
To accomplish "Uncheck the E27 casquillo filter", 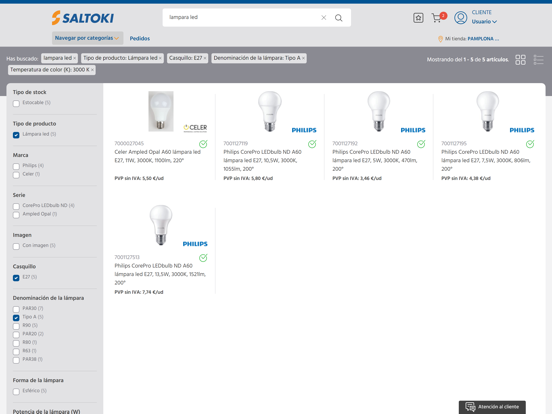I will pos(16,278).
